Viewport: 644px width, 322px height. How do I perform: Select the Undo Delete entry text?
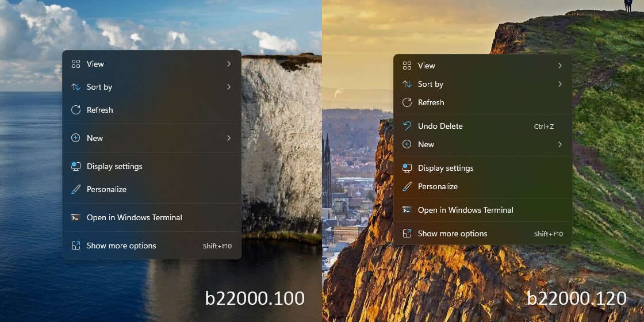pos(440,126)
